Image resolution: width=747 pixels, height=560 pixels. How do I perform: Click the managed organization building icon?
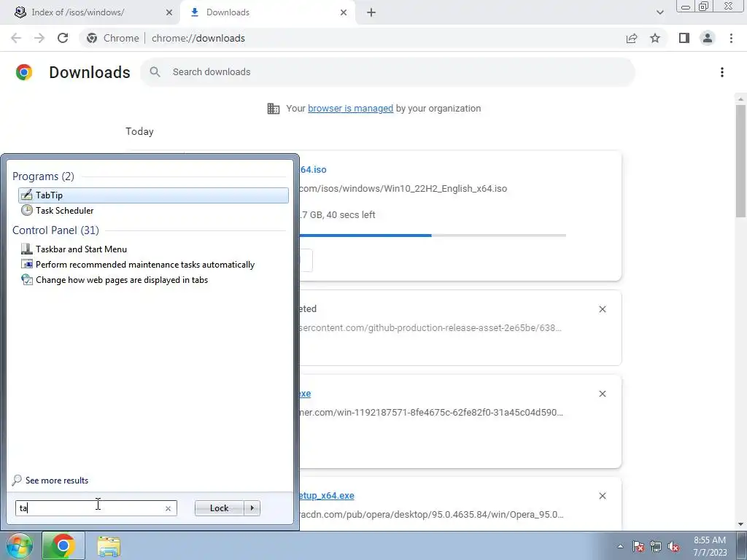click(274, 109)
